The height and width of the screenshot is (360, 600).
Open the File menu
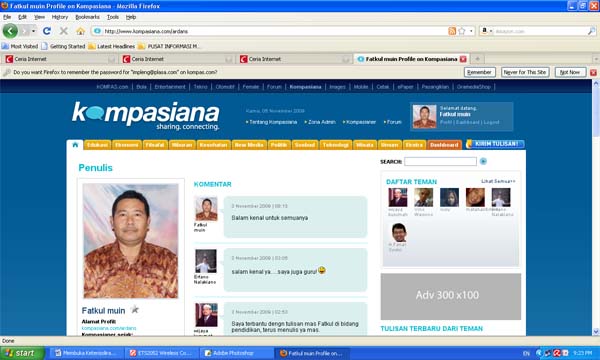click(7, 17)
